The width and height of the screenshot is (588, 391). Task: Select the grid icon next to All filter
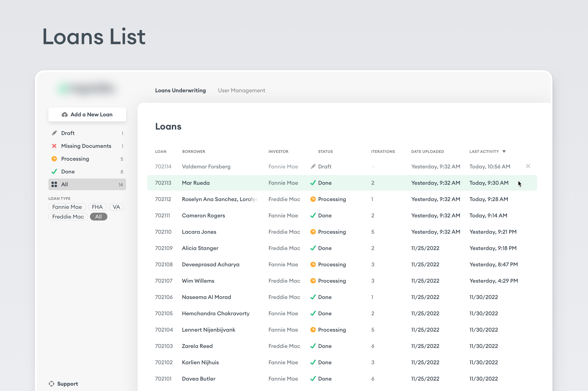click(x=54, y=184)
